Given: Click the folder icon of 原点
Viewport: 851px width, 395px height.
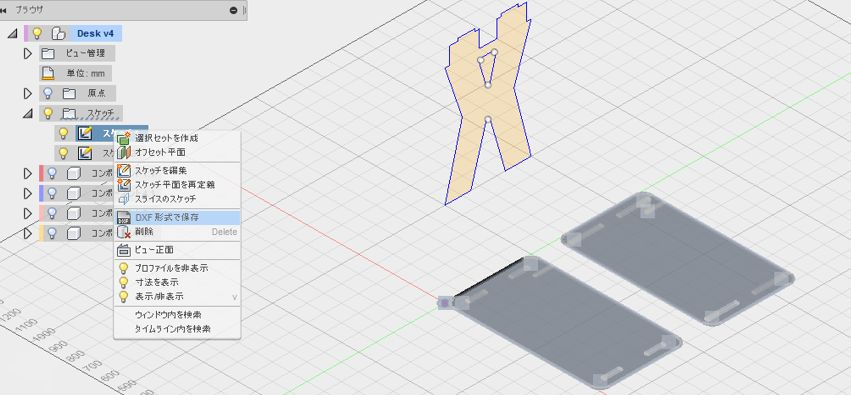Looking at the screenshot, I should 69,94.
